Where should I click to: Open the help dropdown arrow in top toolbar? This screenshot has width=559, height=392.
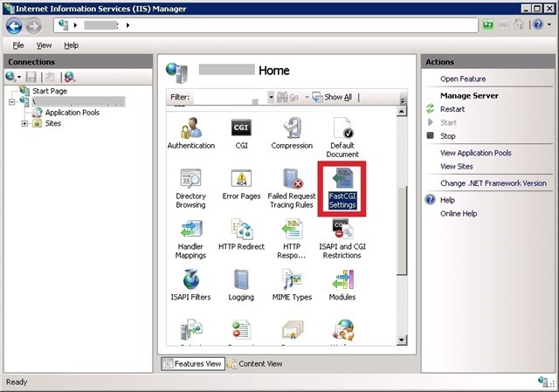pos(549,24)
